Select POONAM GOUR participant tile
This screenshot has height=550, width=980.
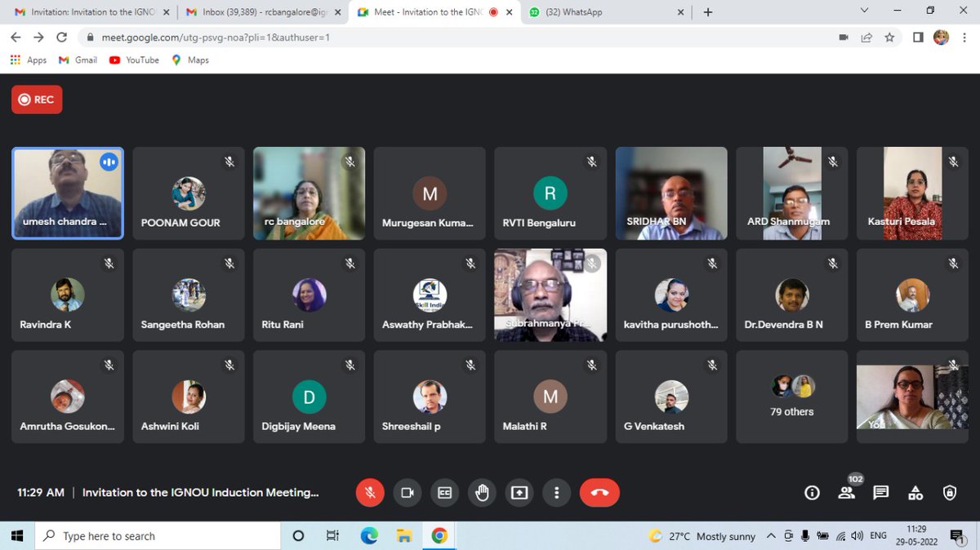pos(189,193)
